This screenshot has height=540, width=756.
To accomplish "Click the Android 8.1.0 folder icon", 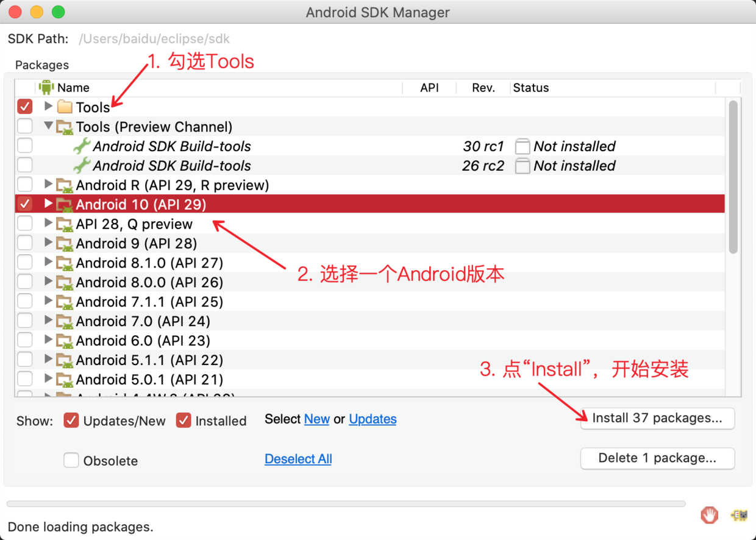I will click(65, 263).
